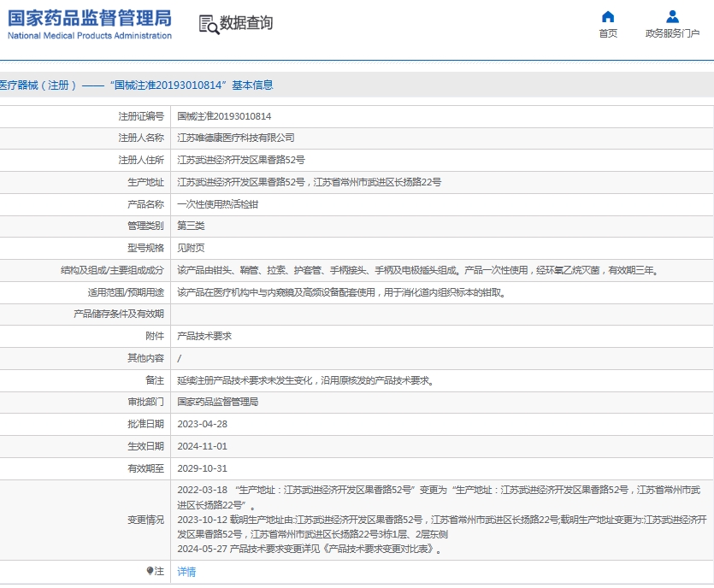The image size is (714, 588).
Task: Click the 国家药品监督管理局 logo
Action: click(x=90, y=25)
